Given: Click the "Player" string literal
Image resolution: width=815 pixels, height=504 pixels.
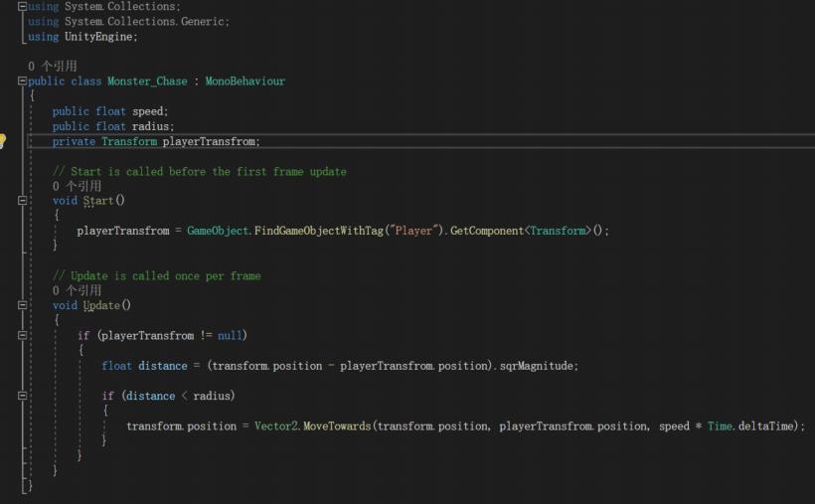Looking at the screenshot, I should 413,231.
